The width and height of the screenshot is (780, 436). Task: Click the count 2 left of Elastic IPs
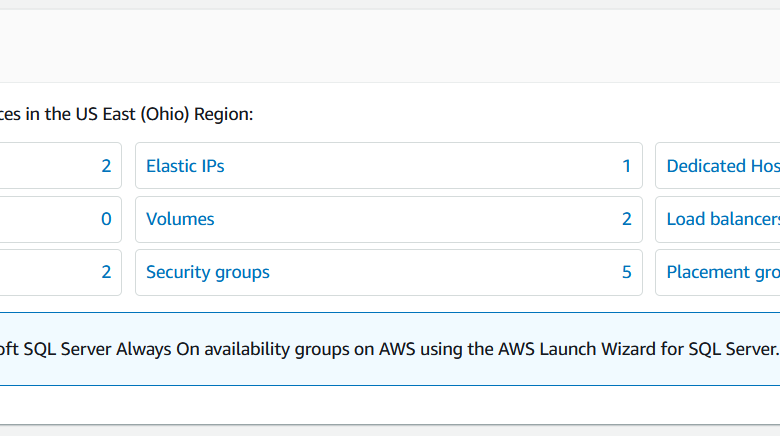click(106, 166)
